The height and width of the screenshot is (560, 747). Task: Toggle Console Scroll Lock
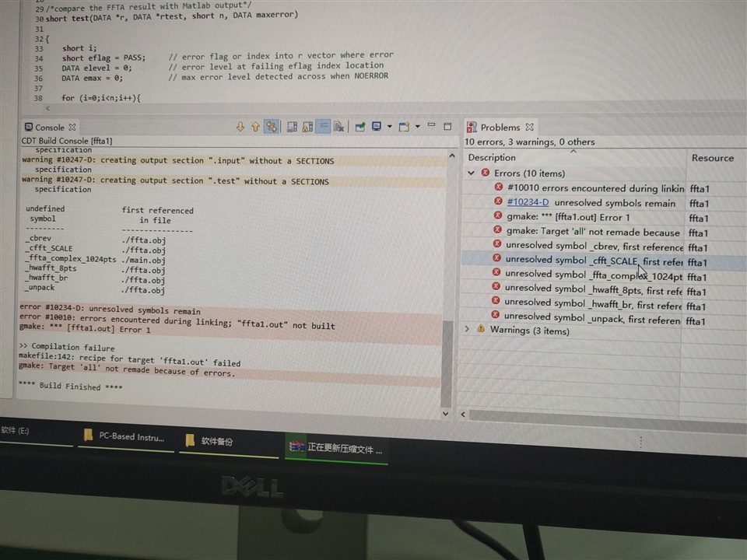(x=308, y=127)
